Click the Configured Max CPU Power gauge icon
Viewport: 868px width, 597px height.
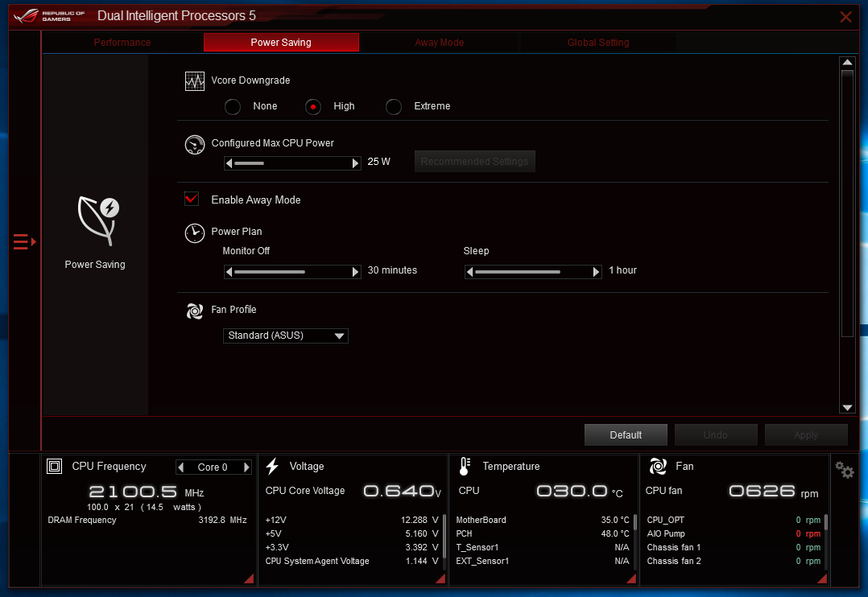tap(194, 145)
